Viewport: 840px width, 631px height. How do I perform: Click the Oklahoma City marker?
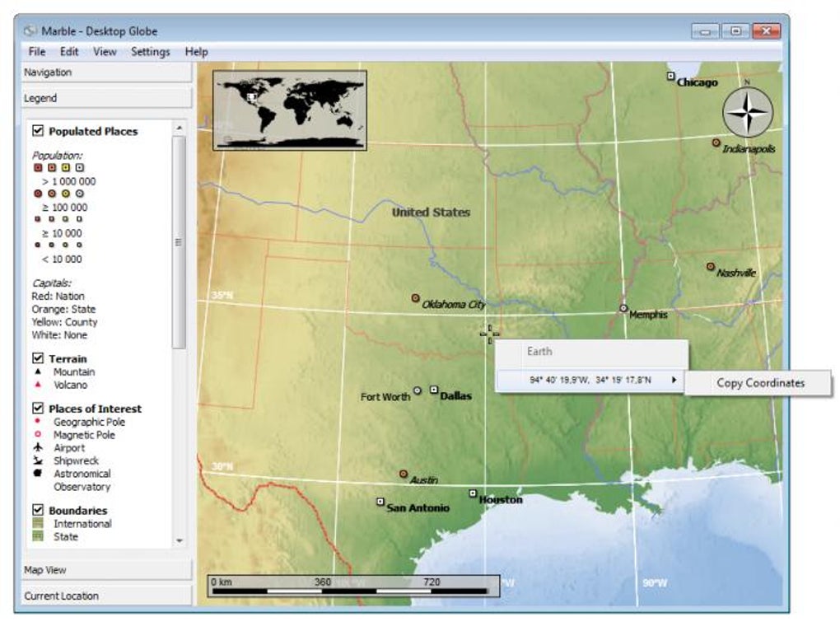click(x=415, y=298)
